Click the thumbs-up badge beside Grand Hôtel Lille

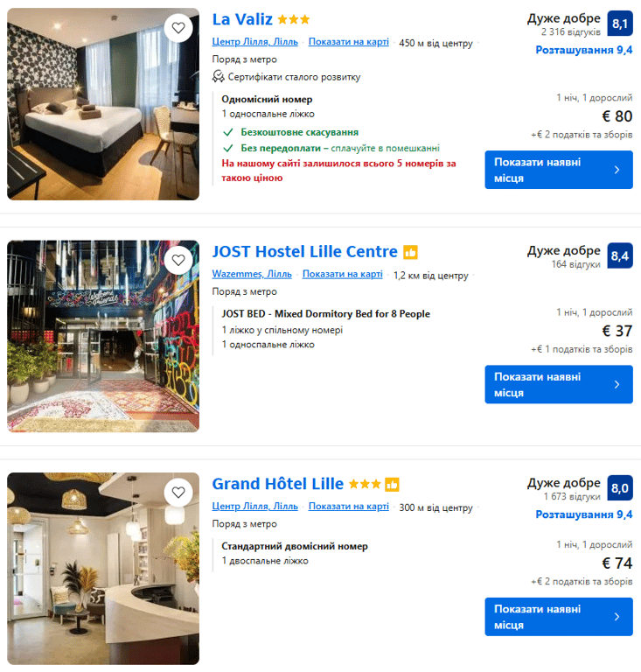(392, 484)
